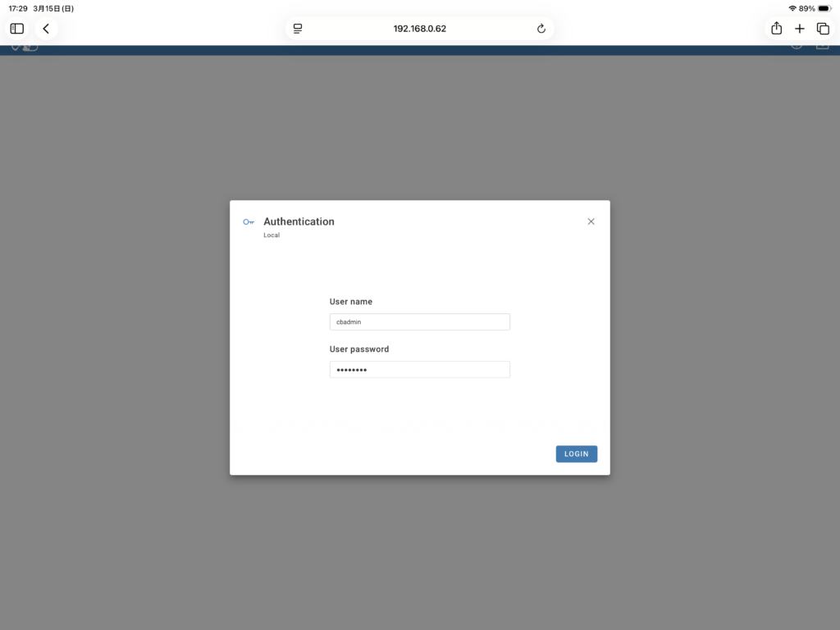Show the tab overview
The height and width of the screenshot is (630, 840).
(x=823, y=29)
